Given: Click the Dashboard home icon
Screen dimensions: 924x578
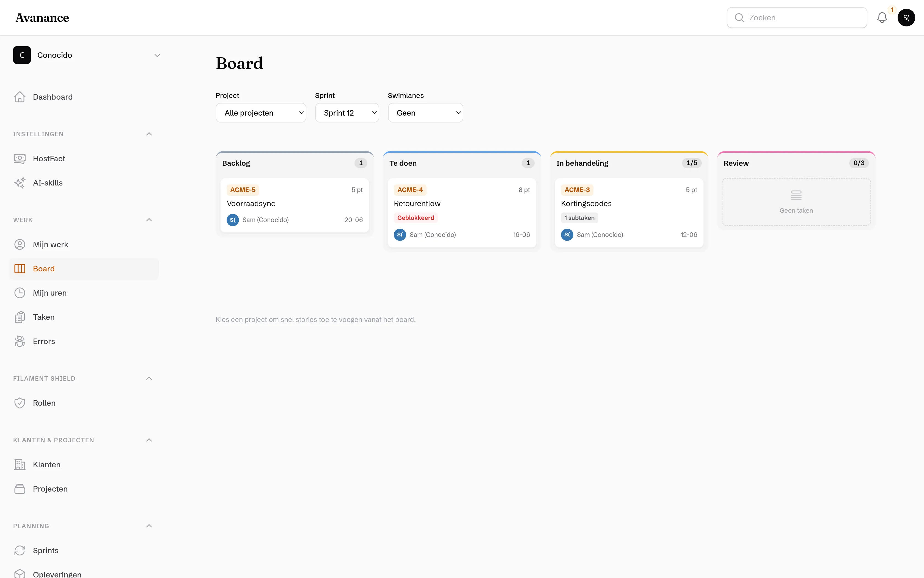Looking at the screenshot, I should pos(20,97).
